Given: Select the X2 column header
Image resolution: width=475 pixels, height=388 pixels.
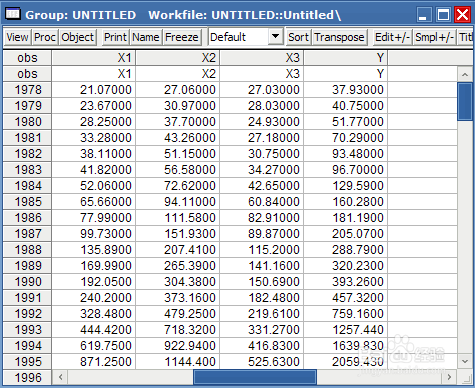Looking at the screenshot, I should (178, 58).
